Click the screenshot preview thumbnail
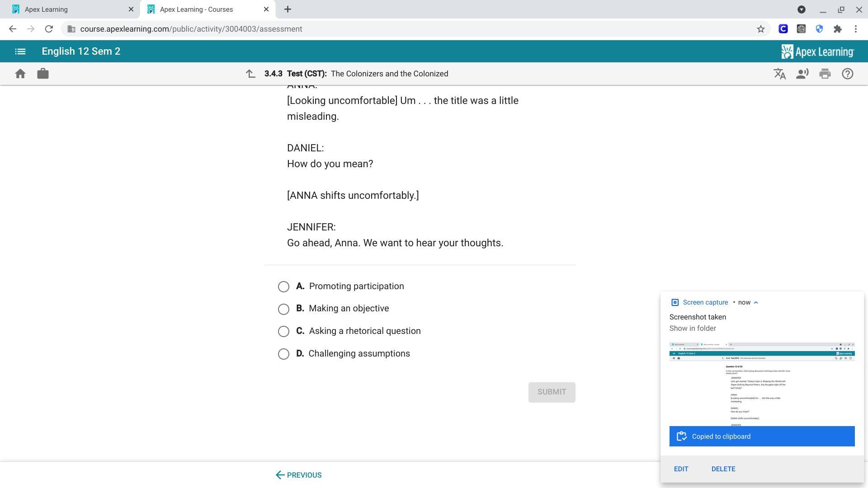Screen dimensions: 868x488 tap(762, 384)
